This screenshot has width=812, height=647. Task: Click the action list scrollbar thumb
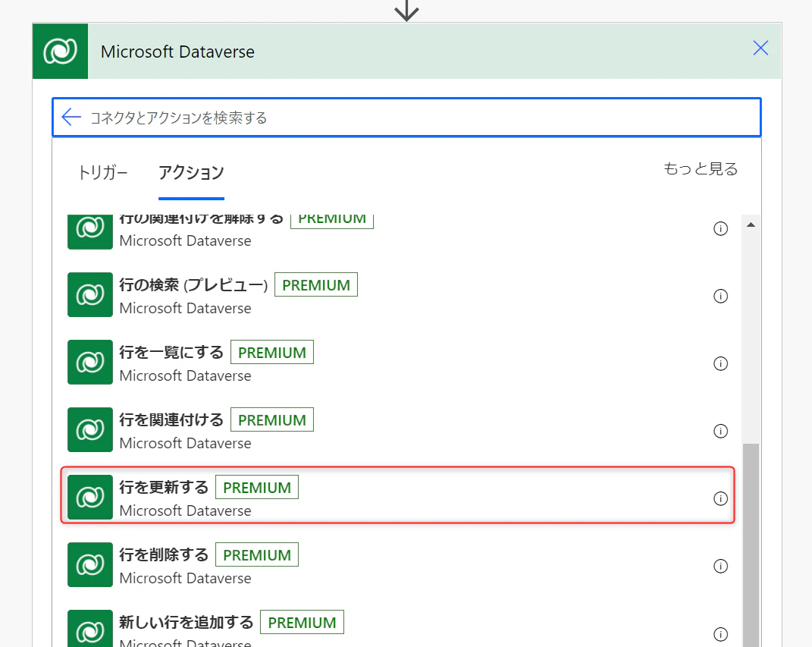pyautogui.click(x=751, y=545)
